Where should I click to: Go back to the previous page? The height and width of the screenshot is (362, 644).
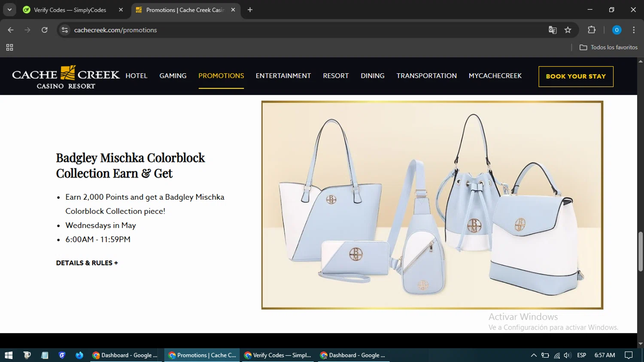(11, 30)
